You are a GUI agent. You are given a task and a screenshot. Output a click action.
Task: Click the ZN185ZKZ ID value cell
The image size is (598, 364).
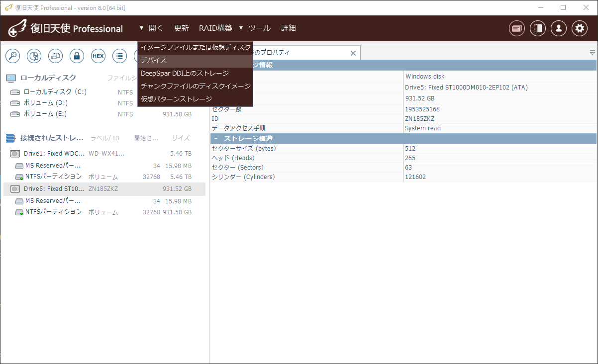pyautogui.click(x=499, y=118)
